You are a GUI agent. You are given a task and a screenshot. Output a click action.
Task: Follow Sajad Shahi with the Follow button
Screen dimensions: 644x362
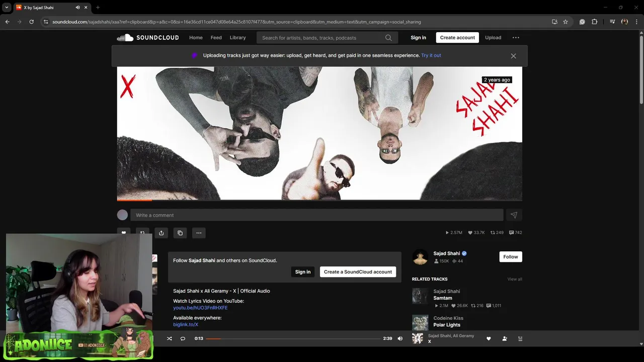point(511,257)
